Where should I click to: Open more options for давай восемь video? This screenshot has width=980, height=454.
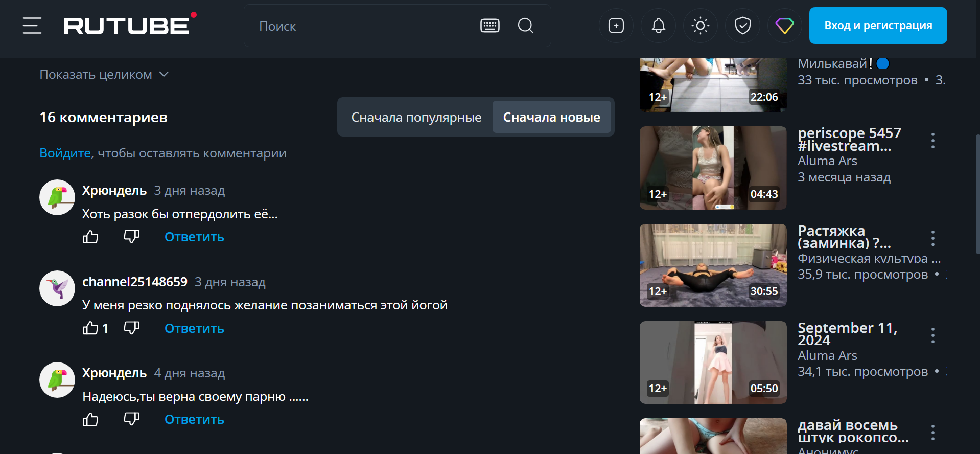(933, 433)
